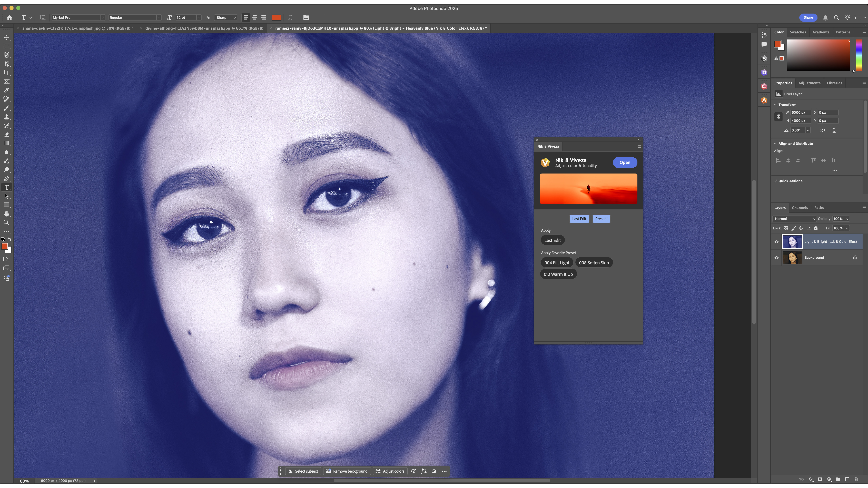Select the Crop tool
The image size is (868, 488).
click(6, 72)
